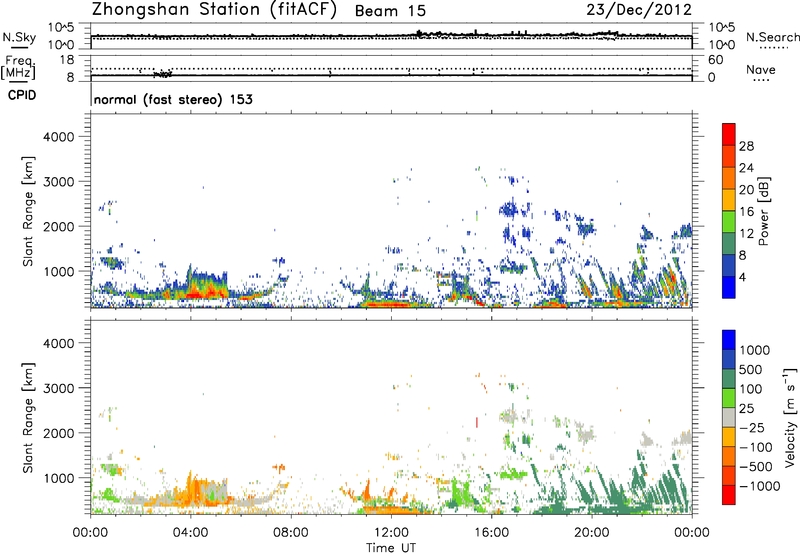
Task: Click the 'CPID' label
Action: coord(22,95)
